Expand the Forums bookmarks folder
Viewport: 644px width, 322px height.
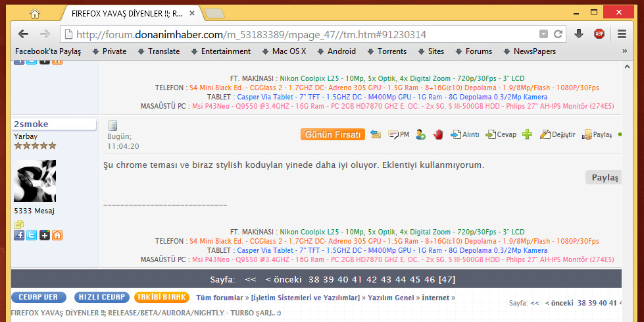(473, 51)
